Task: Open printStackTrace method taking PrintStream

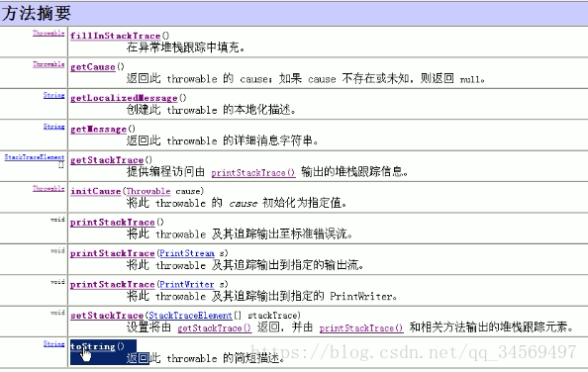Action: (x=113, y=253)
